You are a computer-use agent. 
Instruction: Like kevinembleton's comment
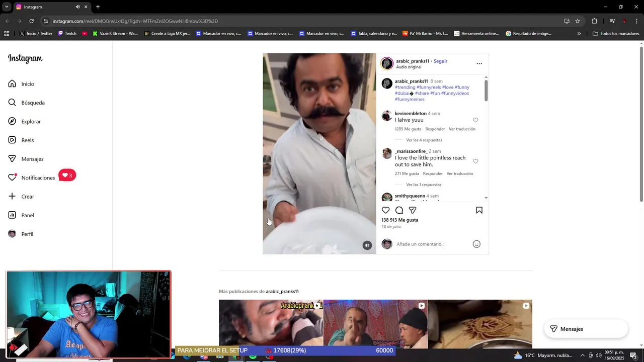click(475, 120)
